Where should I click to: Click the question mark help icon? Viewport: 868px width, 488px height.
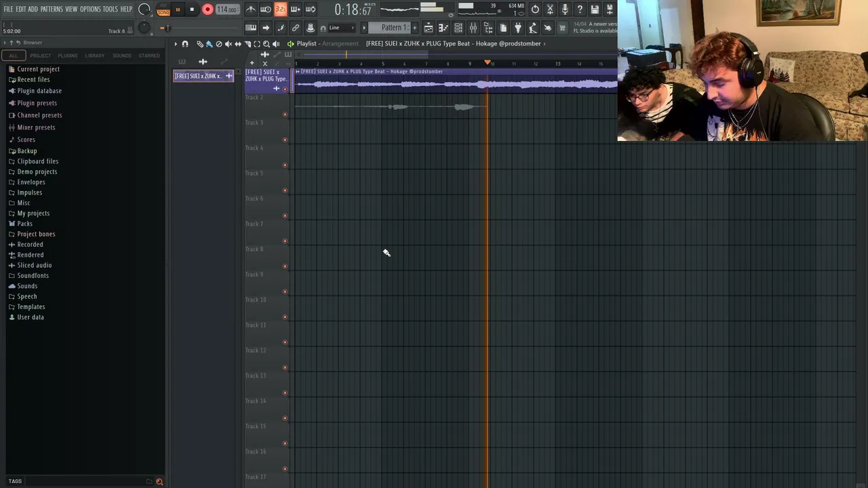click(580, 9)
